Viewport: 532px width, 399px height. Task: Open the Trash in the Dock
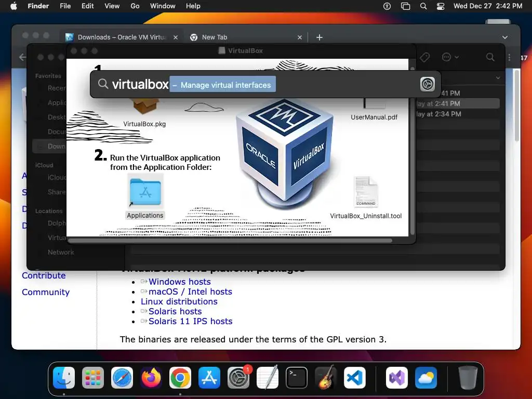(468, 378)
